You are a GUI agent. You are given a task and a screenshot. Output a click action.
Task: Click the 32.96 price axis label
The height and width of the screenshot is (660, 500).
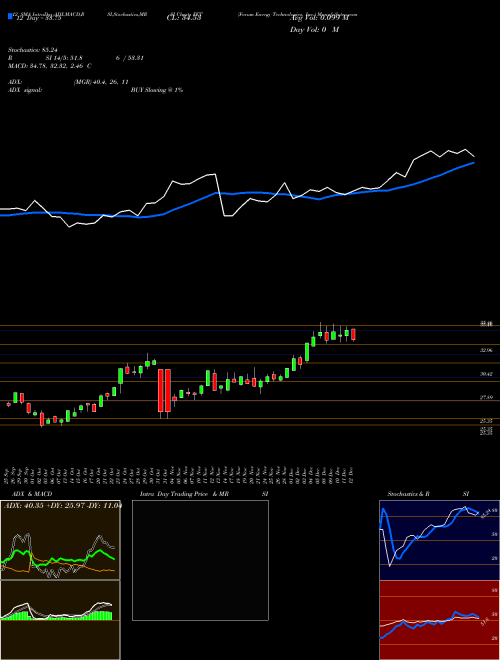pyautogui.click(x=486, y=350)
